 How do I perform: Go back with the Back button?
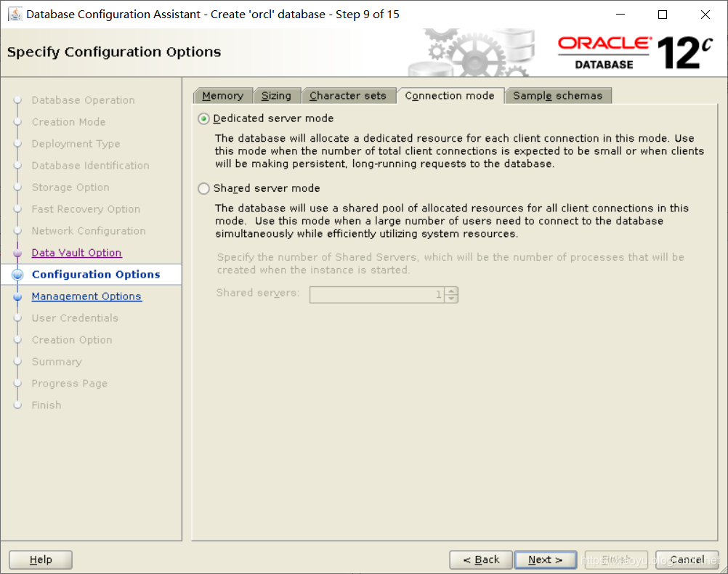[481, 559]
